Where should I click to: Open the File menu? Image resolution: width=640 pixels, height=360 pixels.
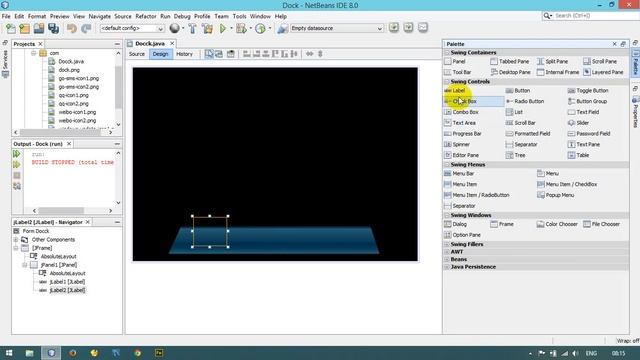6,16
